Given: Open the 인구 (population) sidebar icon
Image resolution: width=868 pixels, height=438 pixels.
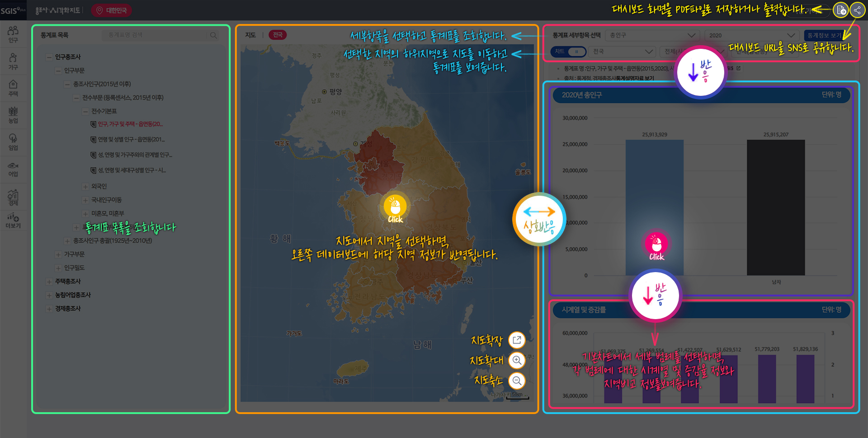Looking at the screenshot, I should (x=13, y=34).
